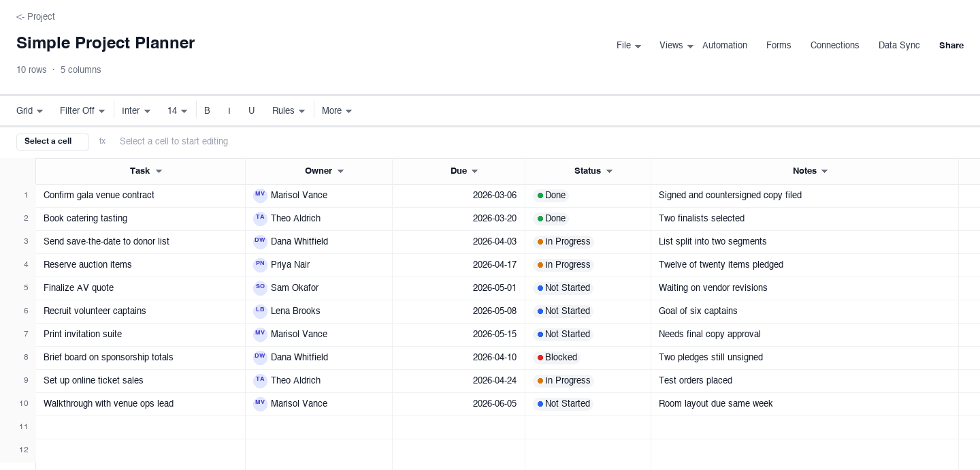The height and width of the screenshot is (470, 980).
Task: Open the Grid view dropdown
Action: click(x=30, y=110)
